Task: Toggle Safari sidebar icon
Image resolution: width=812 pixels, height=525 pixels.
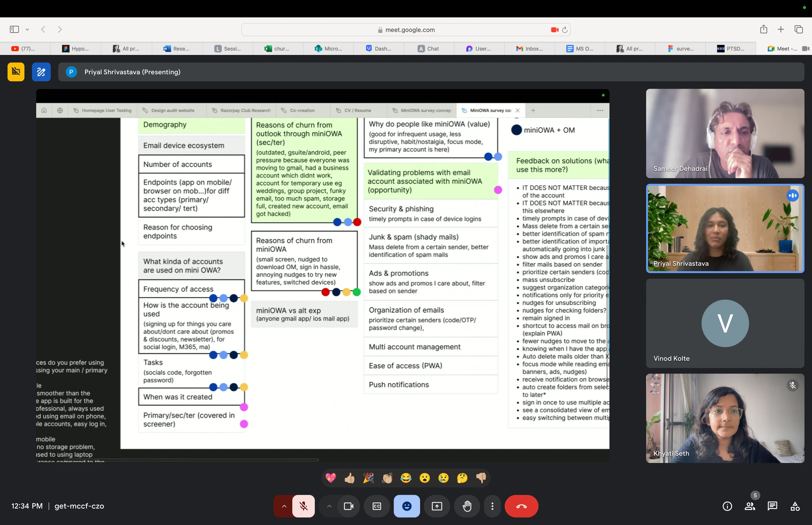Action: (x=14, y=30)
